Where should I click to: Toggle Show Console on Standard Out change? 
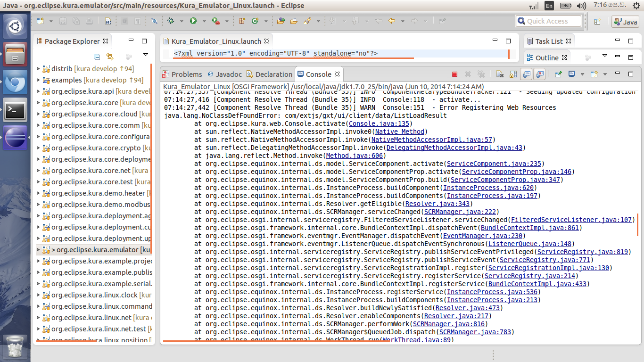pos(526,74)
